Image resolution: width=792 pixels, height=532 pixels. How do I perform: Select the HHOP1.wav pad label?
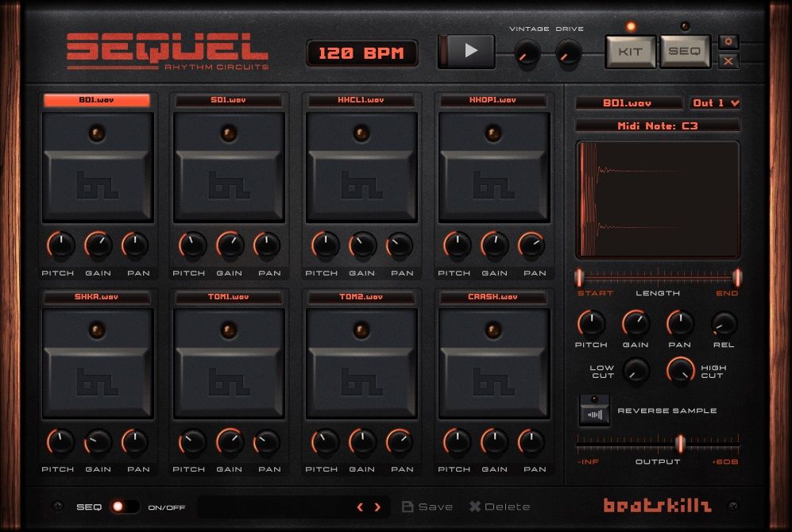click(493, 100)
